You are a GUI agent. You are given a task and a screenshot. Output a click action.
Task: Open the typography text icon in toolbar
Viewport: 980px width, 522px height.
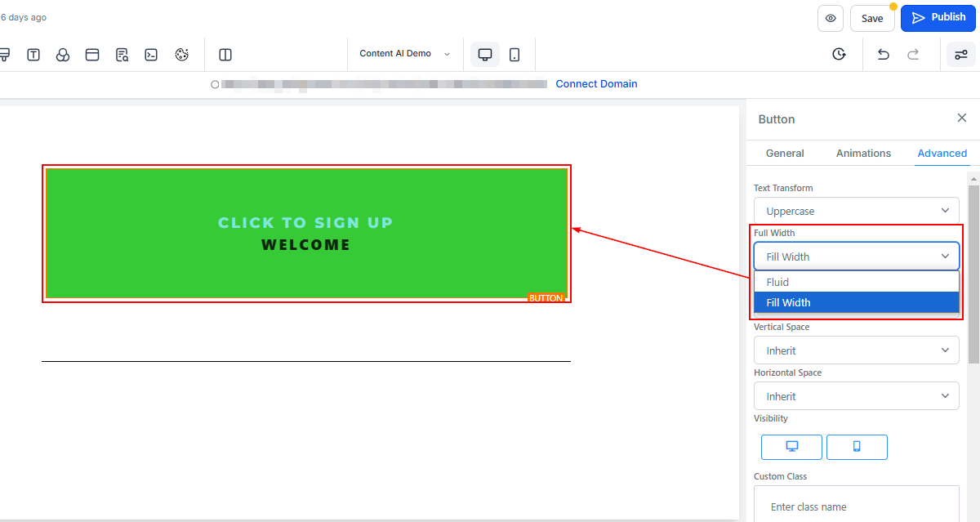[x=33, y=55]
